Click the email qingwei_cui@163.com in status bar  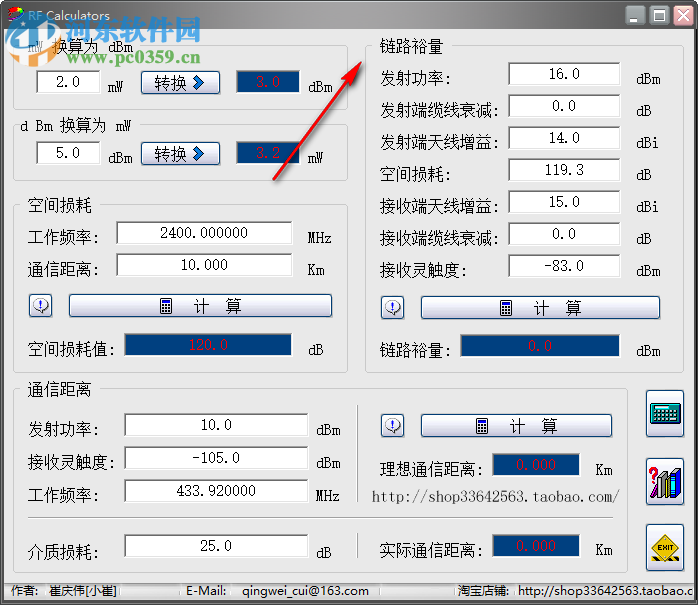tap(305, 591)
